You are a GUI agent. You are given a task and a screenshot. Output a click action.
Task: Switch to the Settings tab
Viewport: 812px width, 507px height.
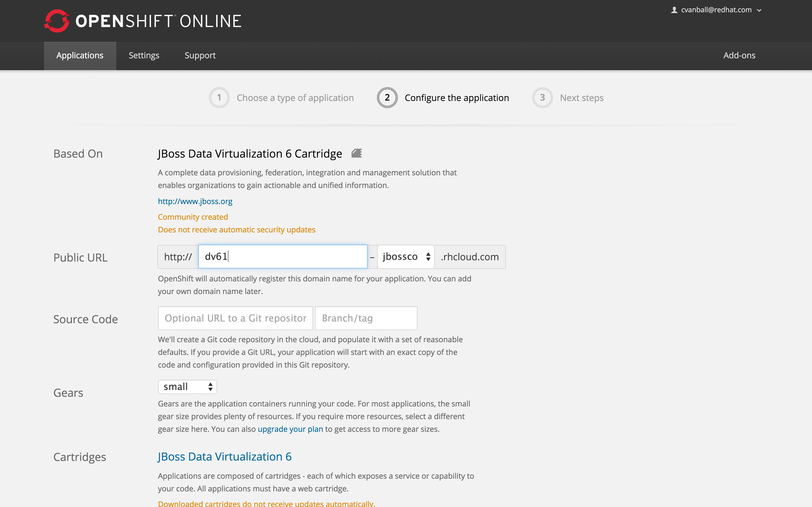[x=144, y=55]
